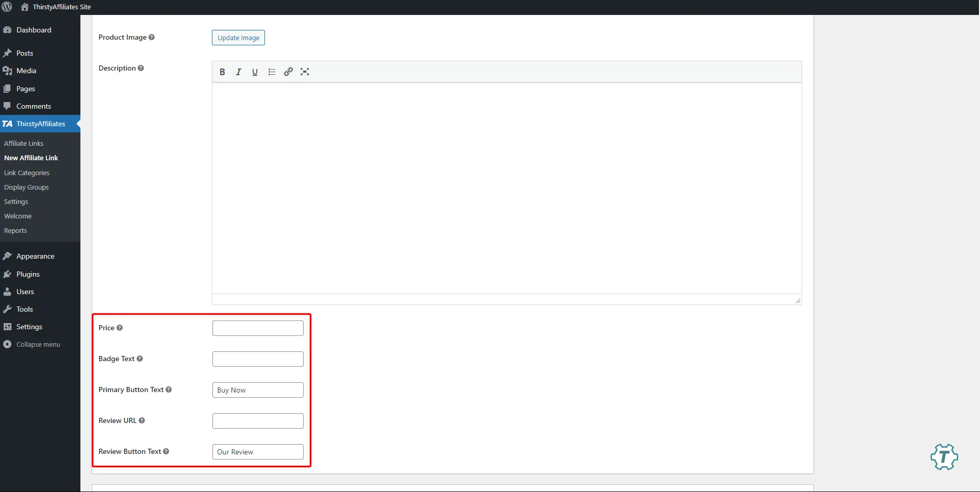Screen dimensions: 980x492
Task: Click the Settings sliders icon in sidebar
Action: tap(7, 327)
